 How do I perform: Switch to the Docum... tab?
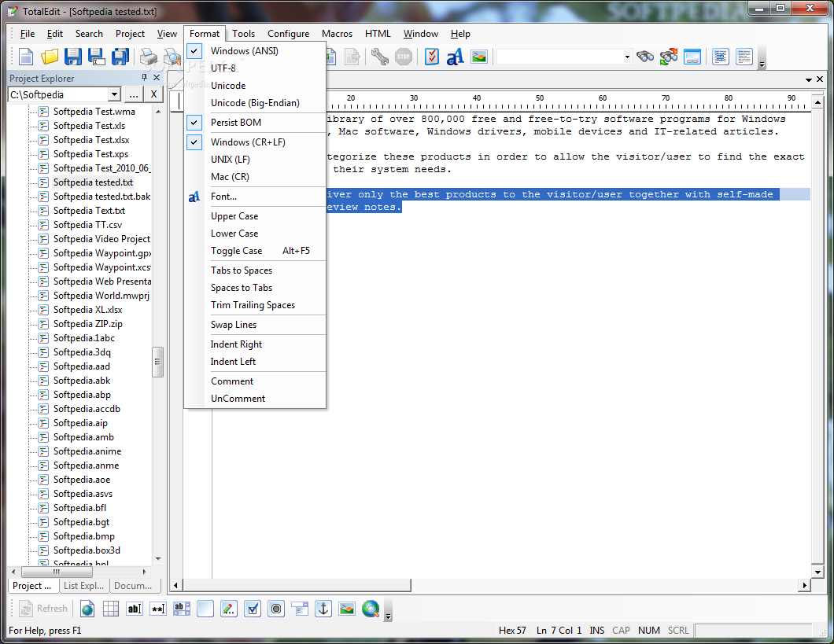133,586
